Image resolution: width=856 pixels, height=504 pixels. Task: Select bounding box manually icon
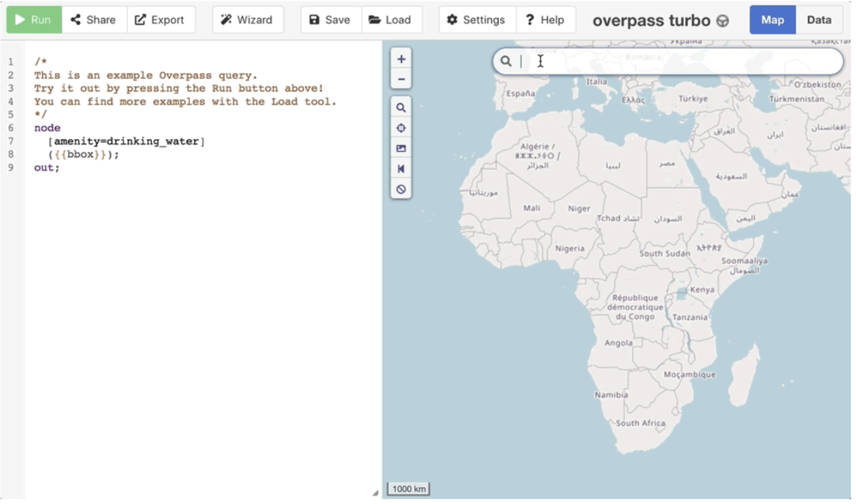(x=401, y=148)
